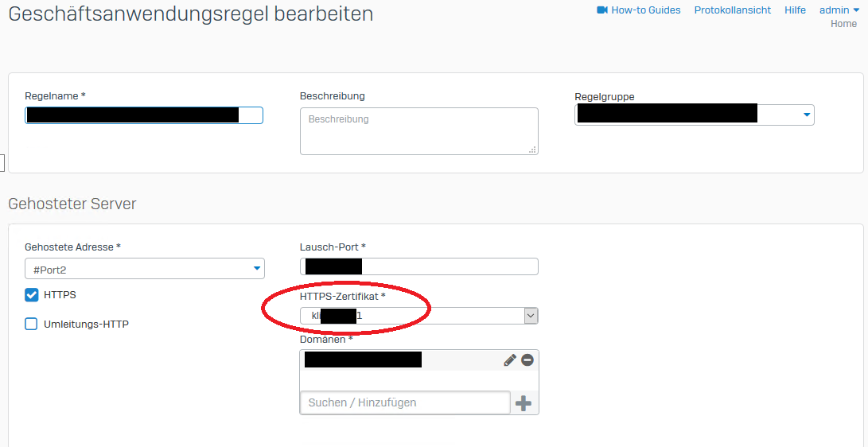This screenshot has height=447, width=868.
Task: Enable the Umleitungs-HTTP checkbox
Action: [32, 324]
